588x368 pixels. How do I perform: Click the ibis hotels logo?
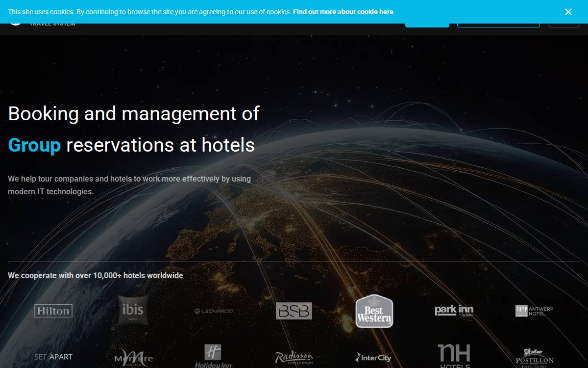point(133,310)
